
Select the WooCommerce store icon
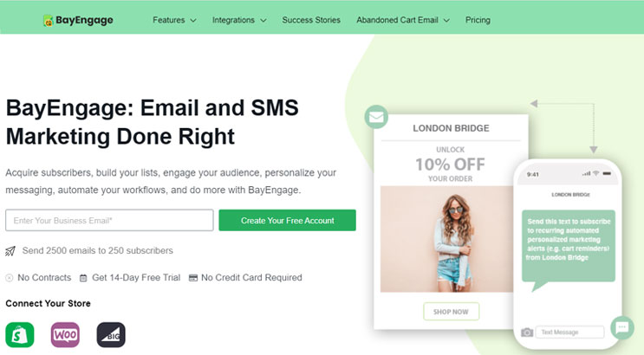pos(65,334)
